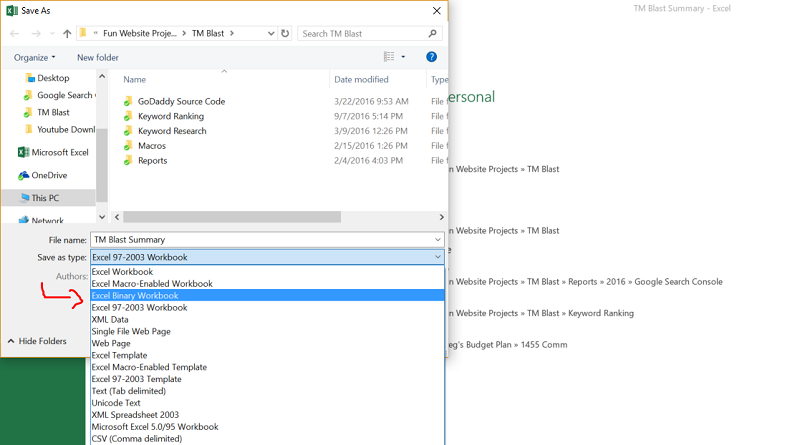Open recent locations dropdown arrow
Image resolution: width=800 pixels, height=445 pixels.
click(52, 34)
